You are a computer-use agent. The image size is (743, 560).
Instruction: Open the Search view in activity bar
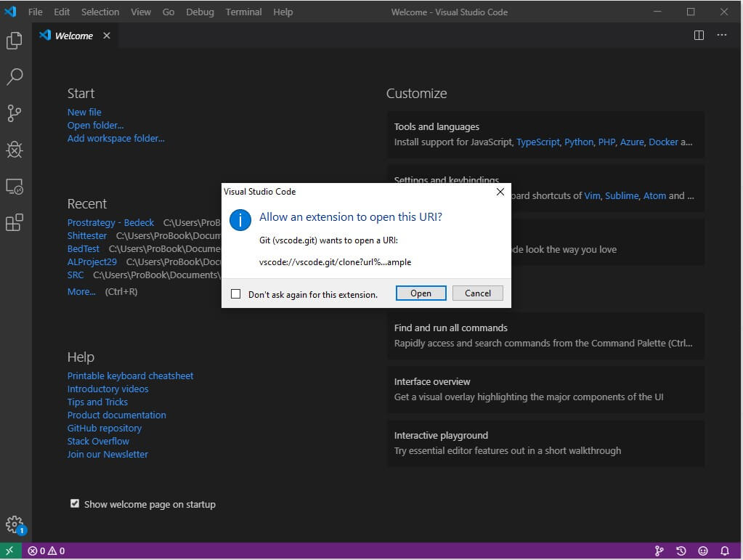[15, 76]
